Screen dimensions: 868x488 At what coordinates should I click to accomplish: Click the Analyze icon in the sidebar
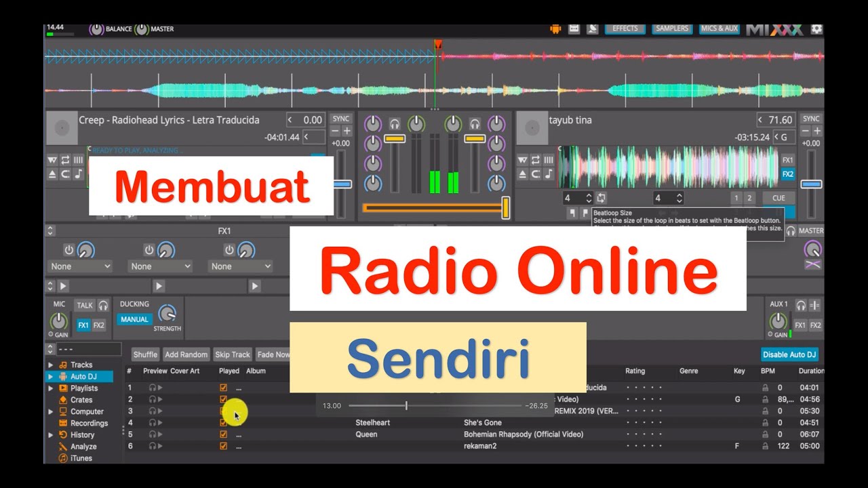[63, 447]
